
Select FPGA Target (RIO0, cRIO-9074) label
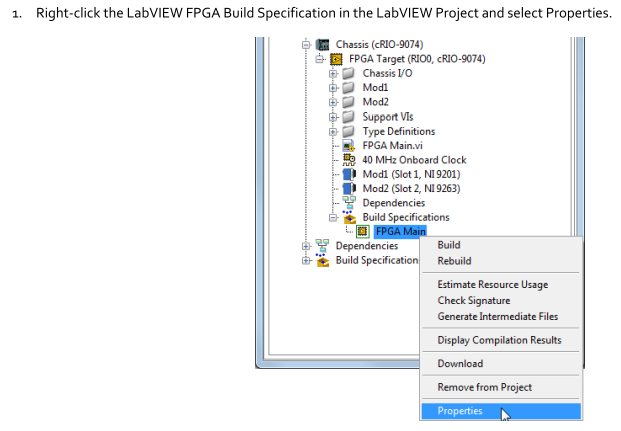(417, 59)
